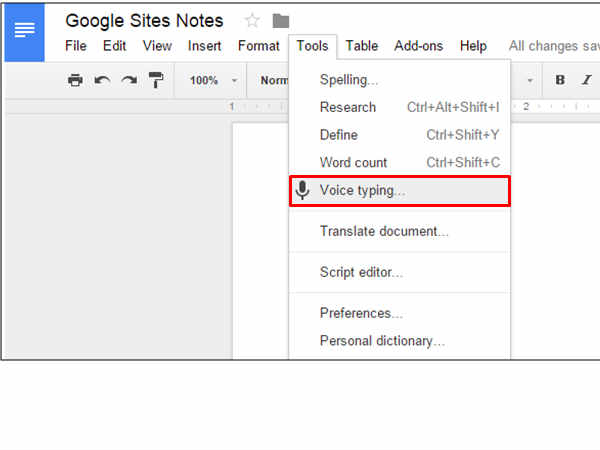Select the Paint format tool
600x450 pixels.
(x=156, y=80)
